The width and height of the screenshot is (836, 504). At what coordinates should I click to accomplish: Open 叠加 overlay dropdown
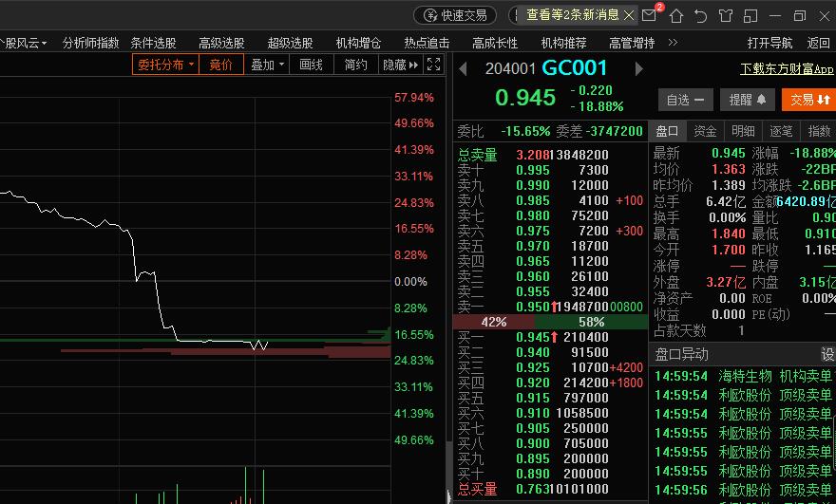click(x=267, y=65)
